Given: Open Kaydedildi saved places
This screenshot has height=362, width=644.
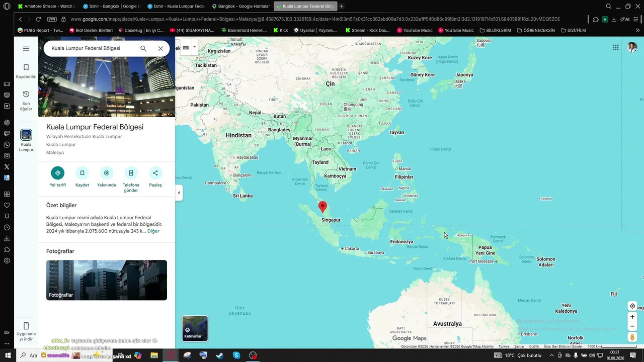Looking at the screenshot, I should (x=26, y=71).
